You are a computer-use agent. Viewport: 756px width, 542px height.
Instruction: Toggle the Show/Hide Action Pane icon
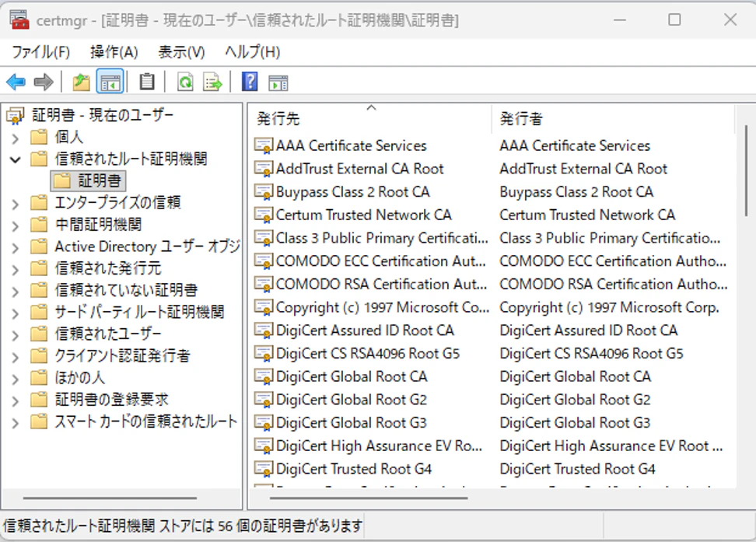pyautogui.click(x=278, y=83)
